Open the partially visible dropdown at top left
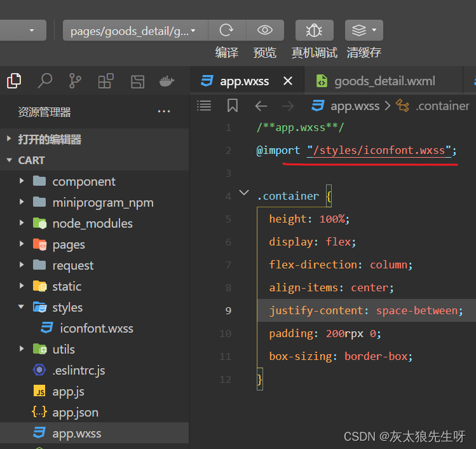Screen dimensions: 476x449 [23, 31]
